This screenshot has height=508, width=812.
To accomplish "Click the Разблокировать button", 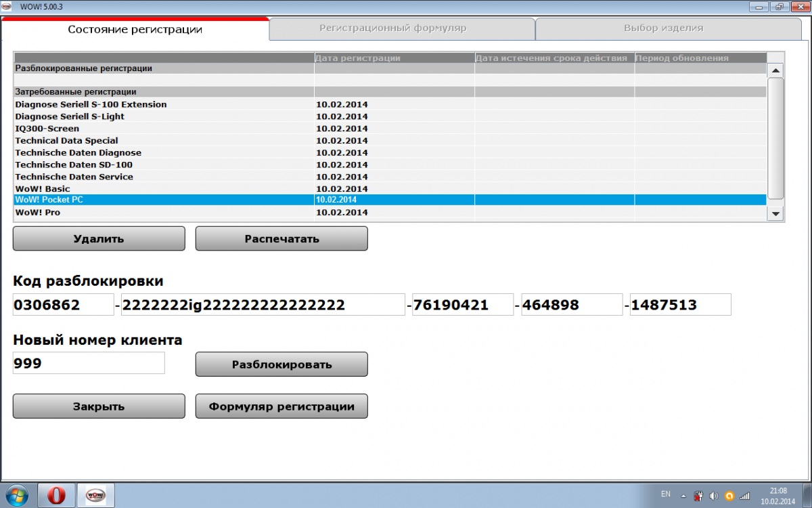I will coord(281,364).
